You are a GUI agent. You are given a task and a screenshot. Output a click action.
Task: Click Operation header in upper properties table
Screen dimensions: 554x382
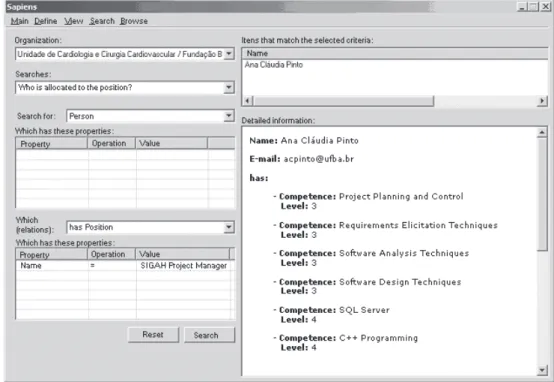pos(112,143)
